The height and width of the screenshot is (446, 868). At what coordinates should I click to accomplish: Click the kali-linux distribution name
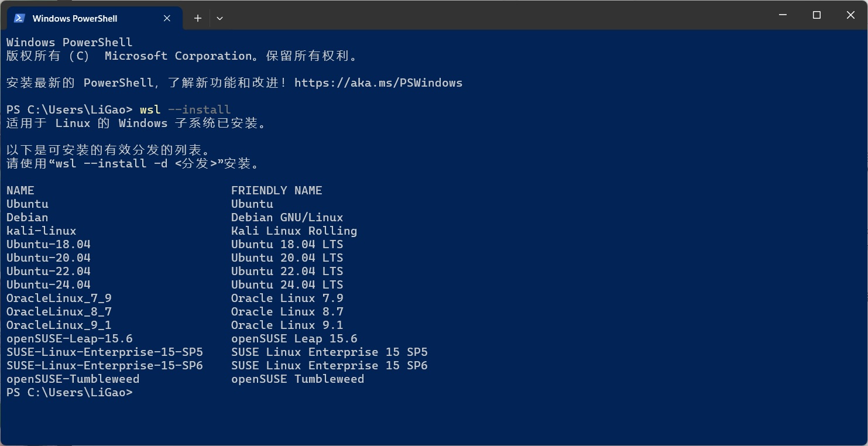pos(42,231)
